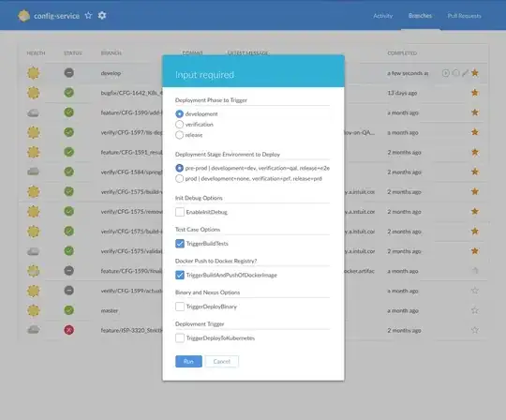Select the development deployment phase
The height and width of the screenshot is (420, 506).
click(x=179, y=114)
